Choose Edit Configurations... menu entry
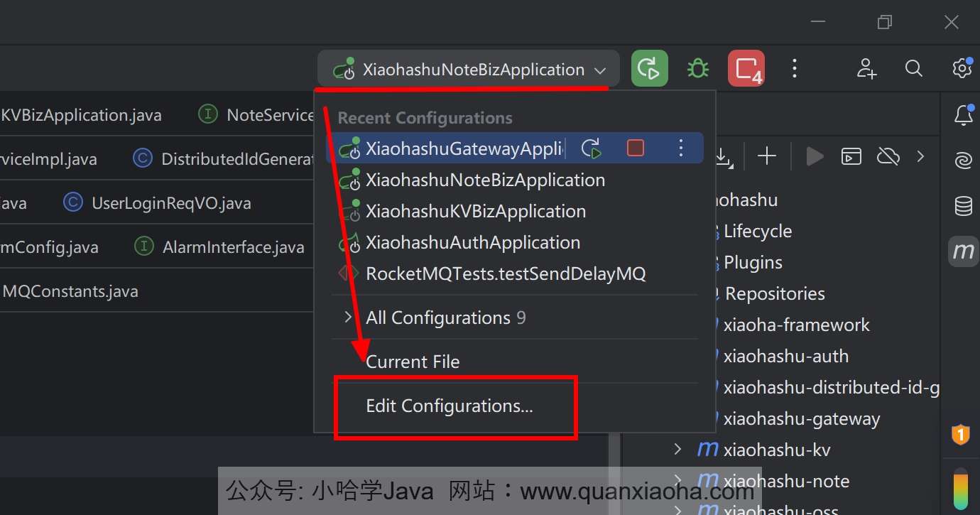Screen dimensions: 980x515 449,406
